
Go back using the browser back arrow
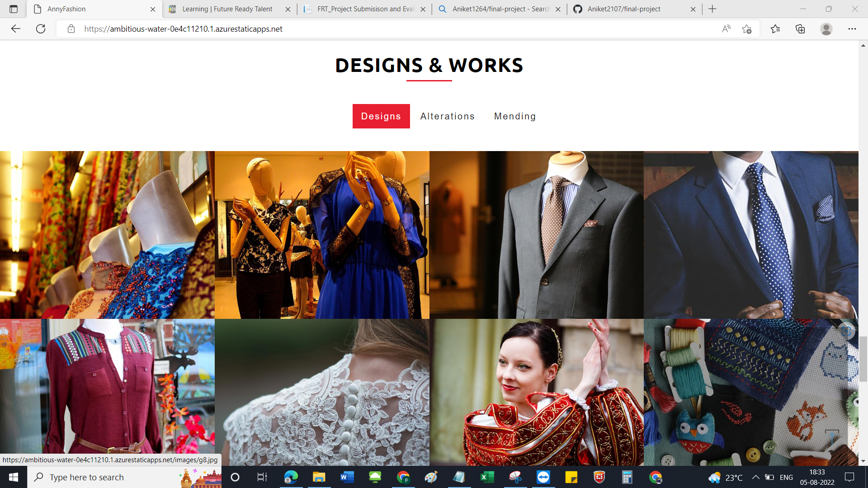click(16, 29)
